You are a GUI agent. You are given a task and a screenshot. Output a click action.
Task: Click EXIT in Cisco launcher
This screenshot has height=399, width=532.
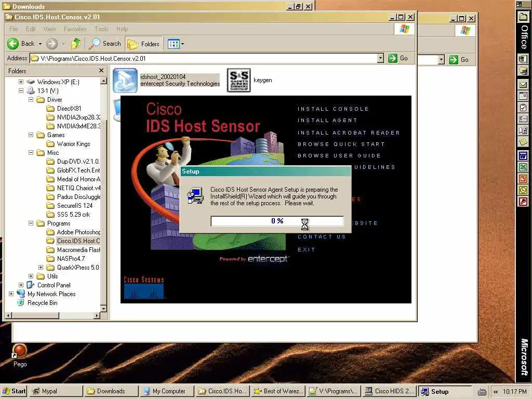tap(307, 249)
